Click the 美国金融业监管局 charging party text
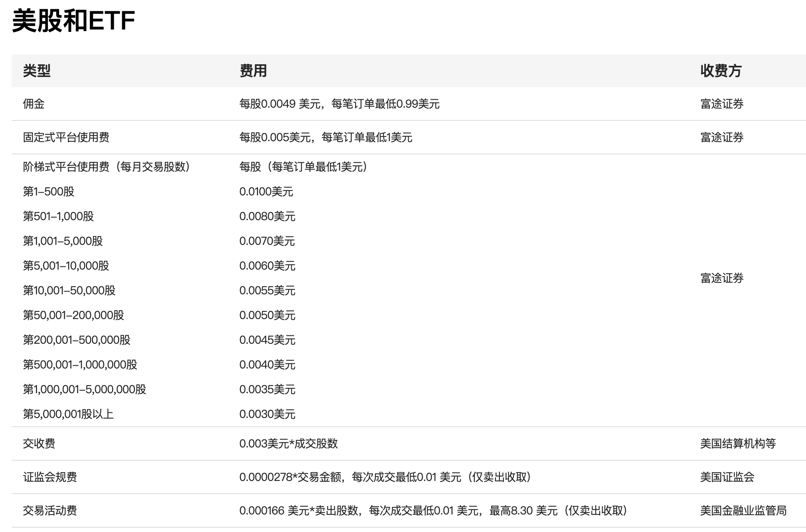 [743, 511]
